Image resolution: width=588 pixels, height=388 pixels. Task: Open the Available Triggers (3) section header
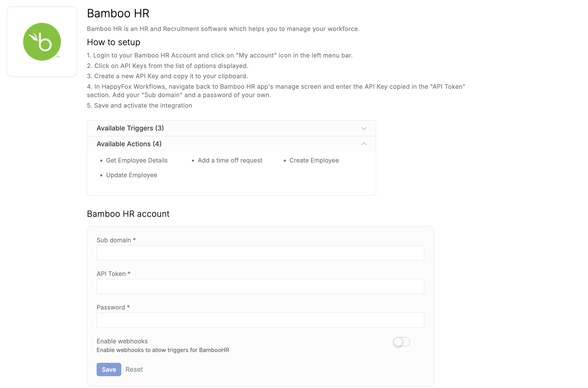tap(231, 128)
